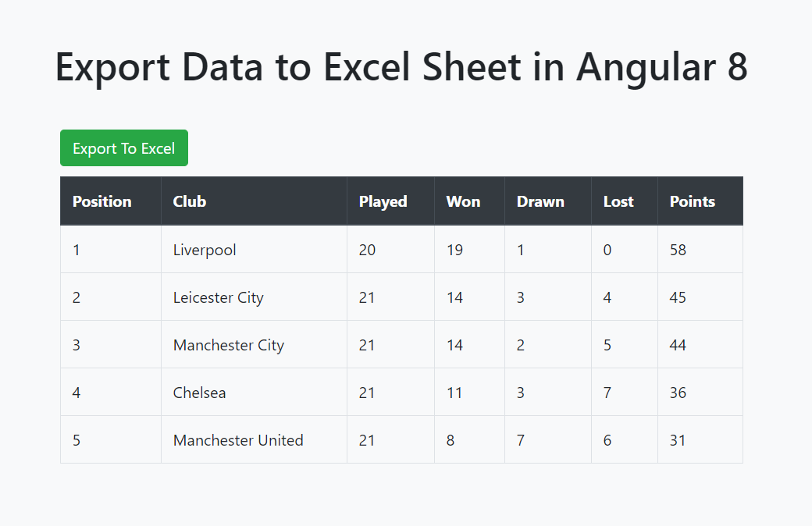Select the Manchester City club cell
Screen dimensions: 812x526
pos(228,344)
